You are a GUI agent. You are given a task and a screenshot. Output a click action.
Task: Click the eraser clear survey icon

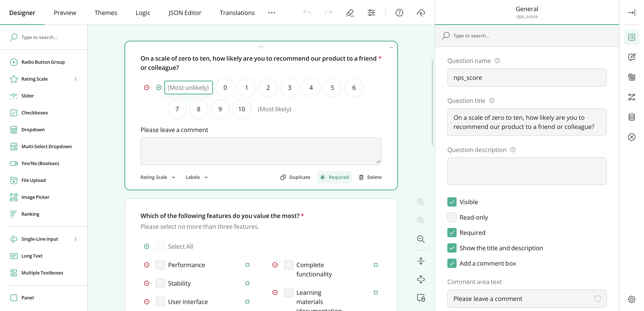tap(350, 12)
